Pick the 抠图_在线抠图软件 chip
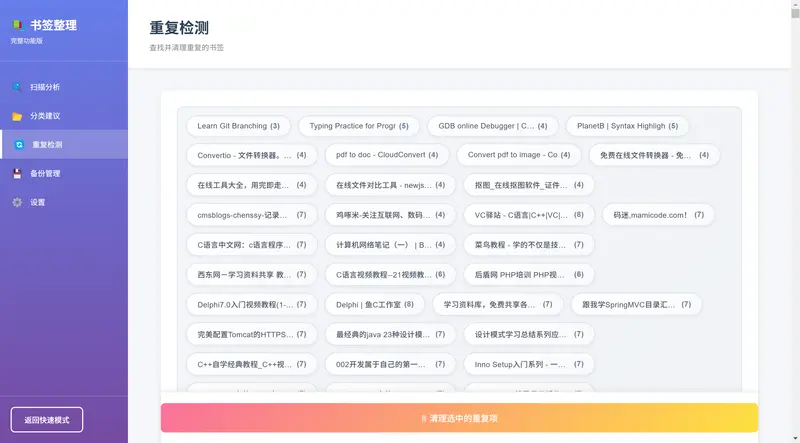Screen dimensions: 800x443 point(529,185)
